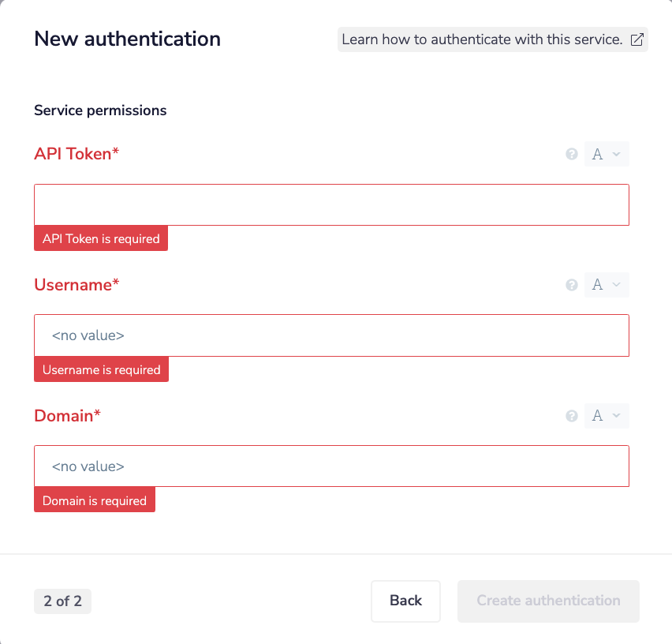Click the question mark icon above the Username field
This screenshot has width=672, height=644.
click(x=571, y=285)
